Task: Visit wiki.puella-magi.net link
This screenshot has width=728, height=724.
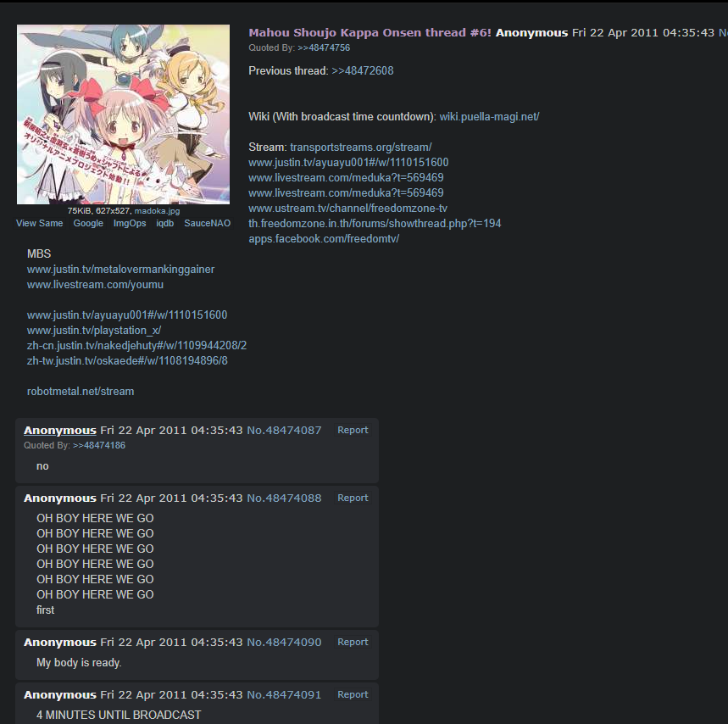Action: (x=489, y=116)
